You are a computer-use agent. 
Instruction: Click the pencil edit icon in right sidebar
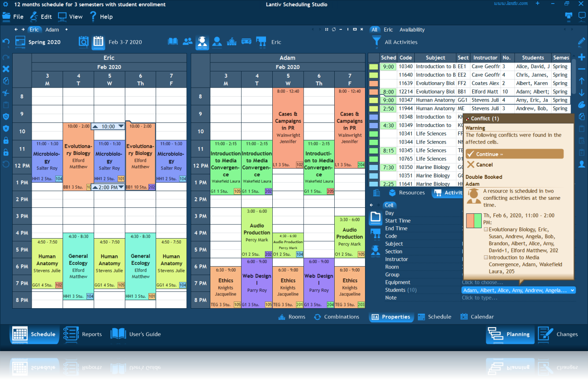tap(582, 42)
